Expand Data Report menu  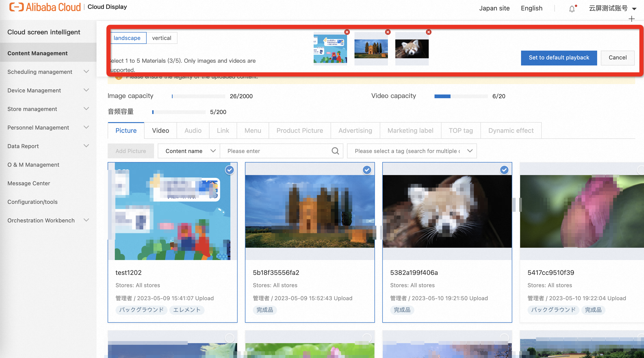86,146
